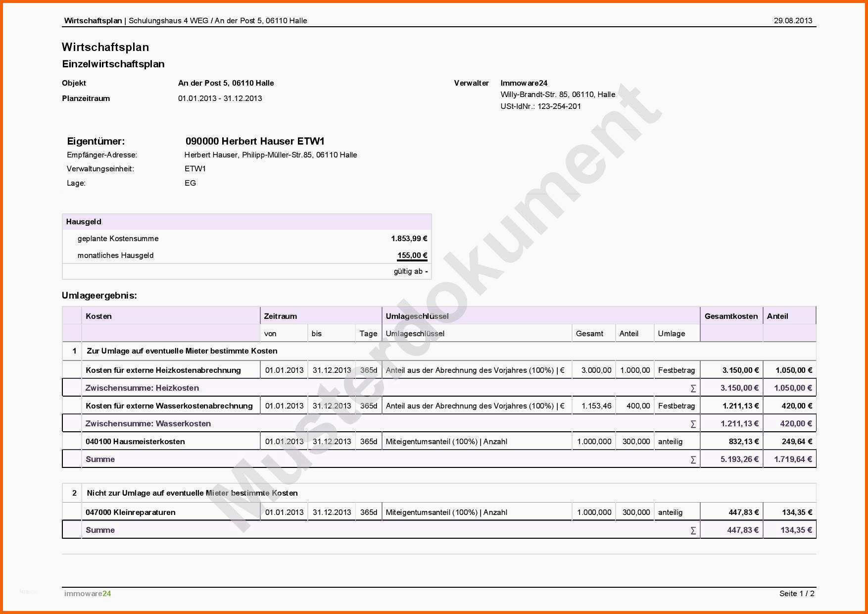Viewport: 868px width, 614px height.
Task: Click the 'Verwalter' label
Action: [471, 83]
